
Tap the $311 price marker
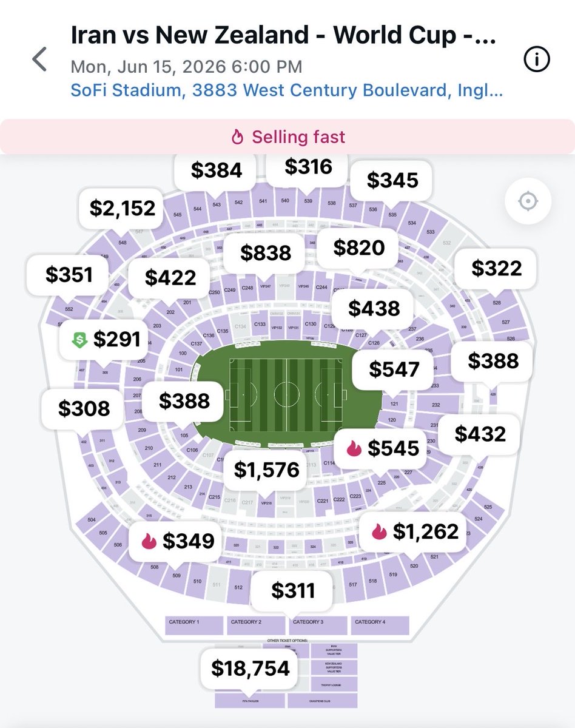coord(293,590)
